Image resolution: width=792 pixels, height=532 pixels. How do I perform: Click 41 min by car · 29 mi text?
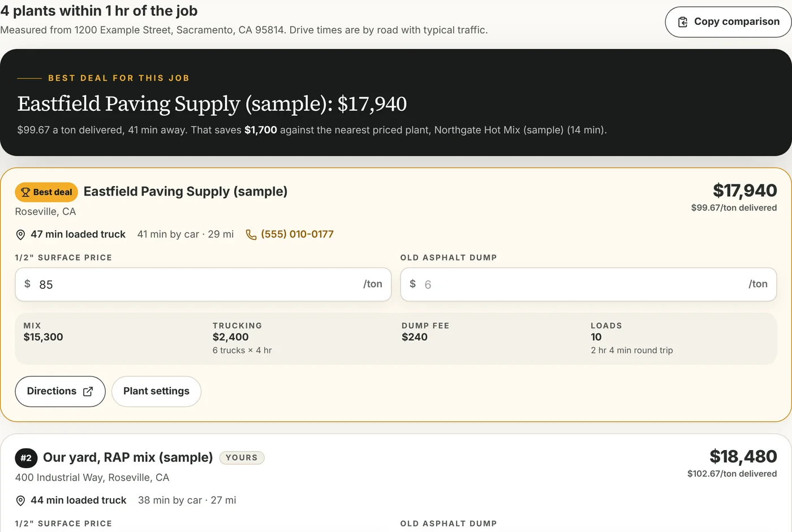tap(186, 234)
